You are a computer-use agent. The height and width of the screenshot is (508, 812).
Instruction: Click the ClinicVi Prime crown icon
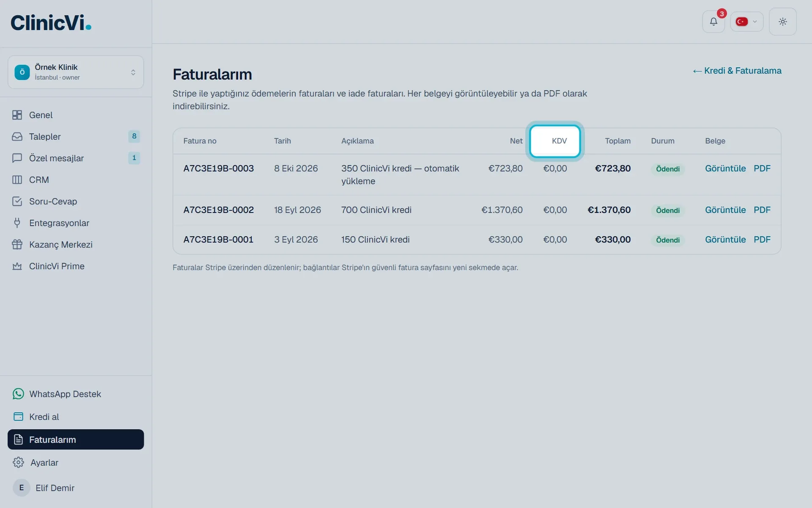pyautogui.click(x=17, y=266)
